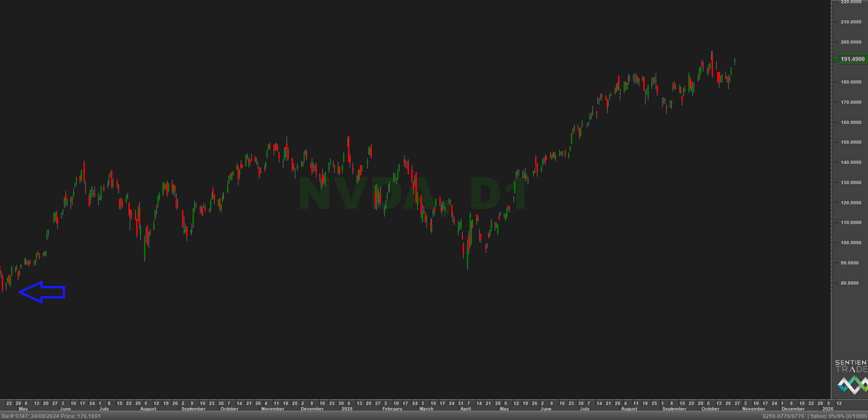Select the "130.0000" price level label

click(x=851, y=183)
